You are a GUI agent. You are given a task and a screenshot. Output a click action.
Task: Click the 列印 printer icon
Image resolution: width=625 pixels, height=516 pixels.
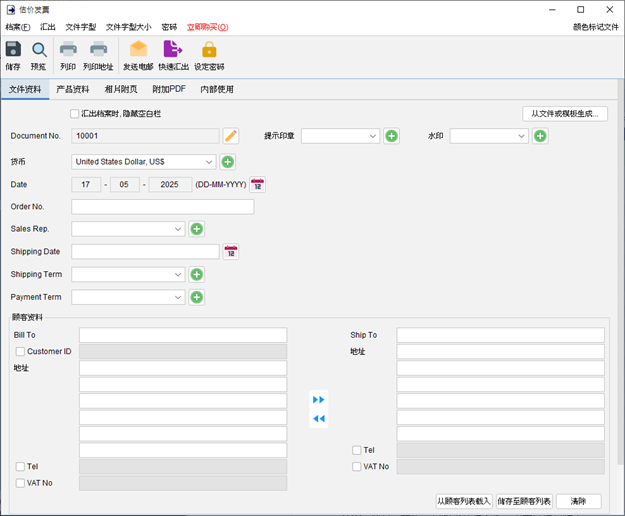pos(68,50)
